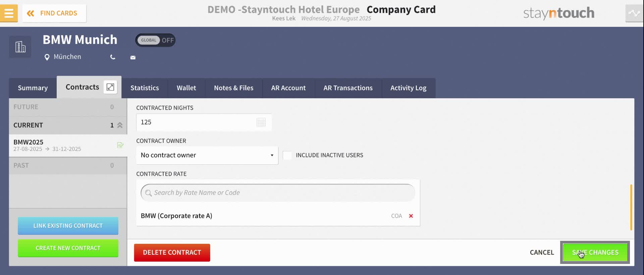This screenshot has width=644, height=275.
Task: Click the rate search magnifier icon
Action: 148,193
